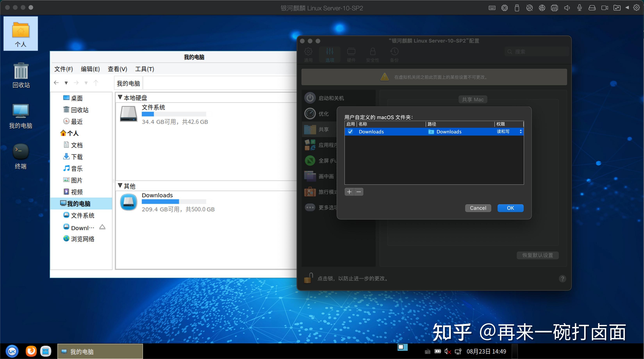Confirm with the OK button
The height and width of the screenshot is (359, 644).
(510, 208)
